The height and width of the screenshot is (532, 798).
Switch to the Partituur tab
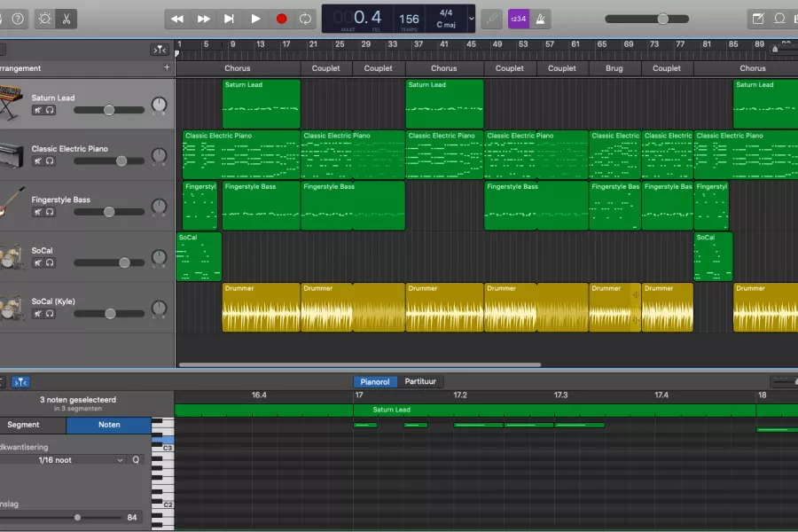tap(420, 381)
